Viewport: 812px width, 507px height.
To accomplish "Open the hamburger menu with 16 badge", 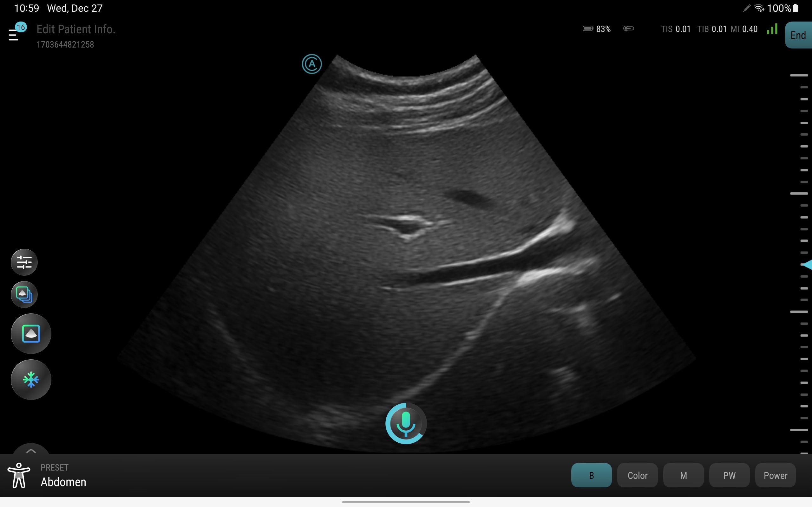I will [x=14, y=34].
